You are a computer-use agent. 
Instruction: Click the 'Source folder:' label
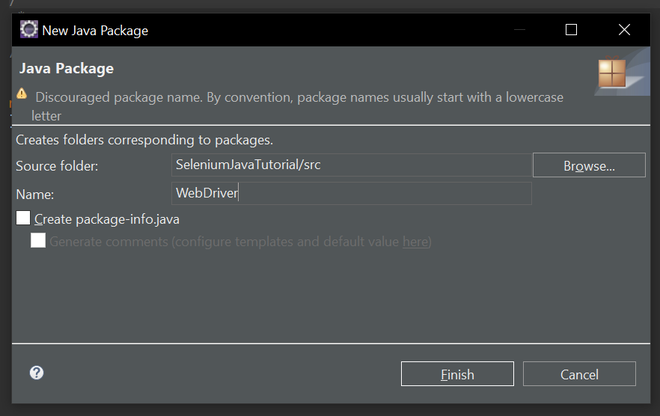pos(57,165)
